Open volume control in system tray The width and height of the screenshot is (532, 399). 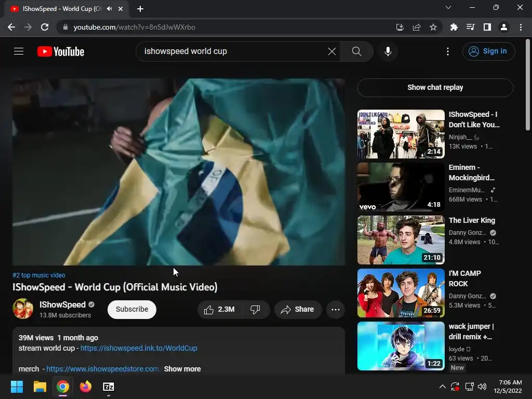pyautogui.click(x=482, y=387)
